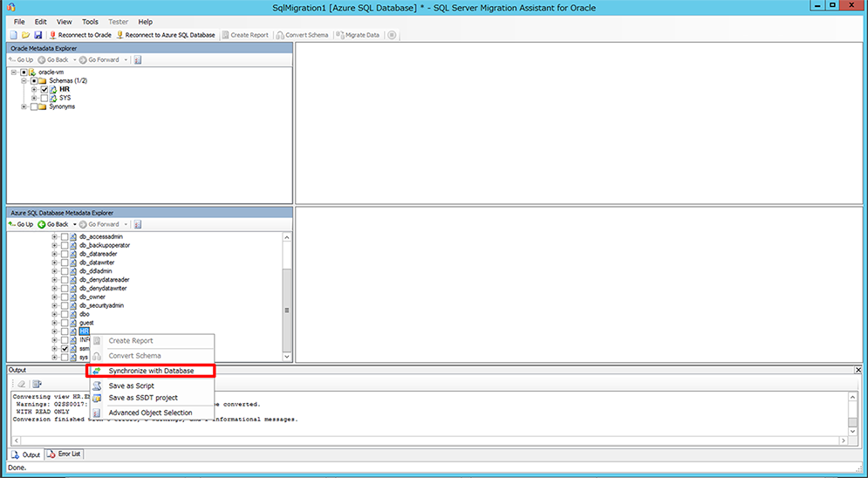
Task: Click the db_denydatareader schema icon
Action: tap(73, 279)
